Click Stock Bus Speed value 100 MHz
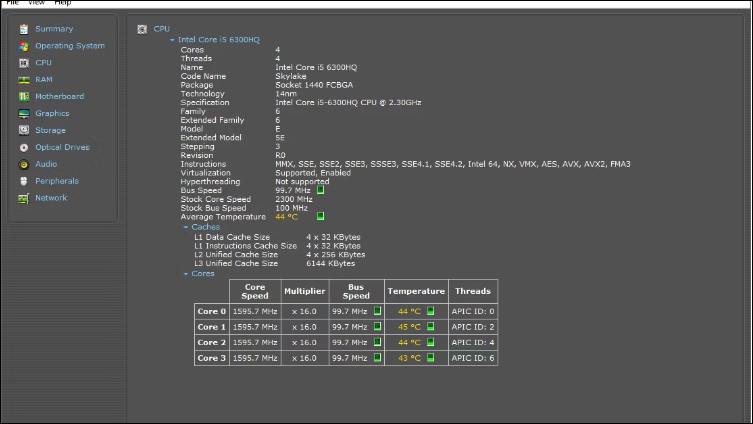This screenshot has height=424, width=753. click(291, 208)
